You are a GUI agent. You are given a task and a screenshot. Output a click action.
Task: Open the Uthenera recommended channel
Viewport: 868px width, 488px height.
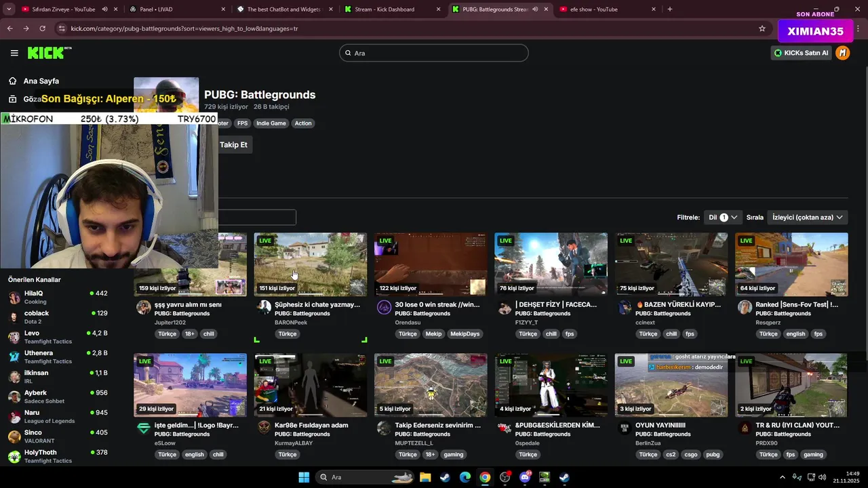(x=58, y=357)
